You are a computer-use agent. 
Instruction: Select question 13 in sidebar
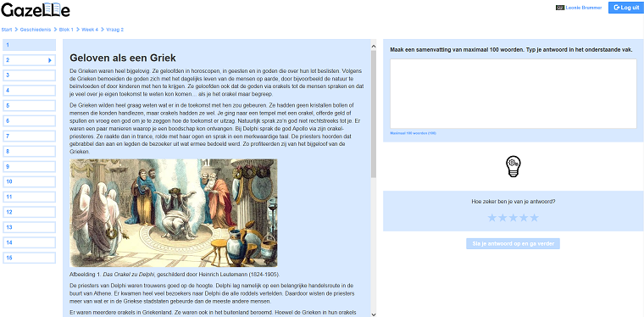[x=29, y=227]
